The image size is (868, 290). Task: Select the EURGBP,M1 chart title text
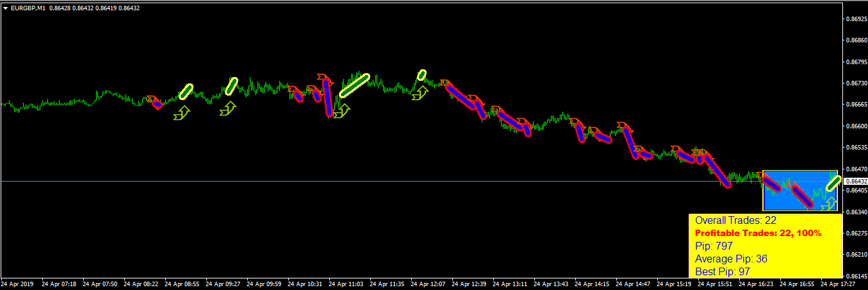coord(28,8)
